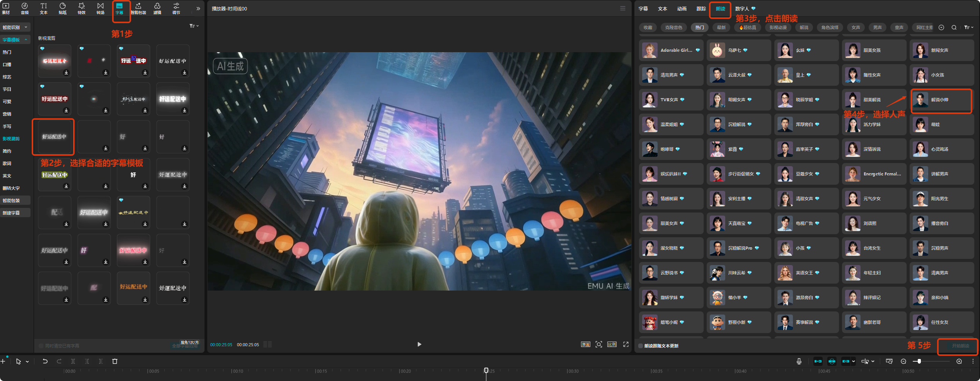
Task: Adjust the timeline zoom slider handle
Action: (919, 361)
